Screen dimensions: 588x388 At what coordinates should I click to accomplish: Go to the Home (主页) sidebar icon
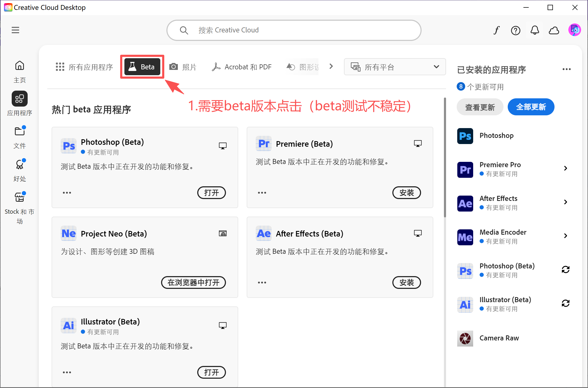pos(20,65)
